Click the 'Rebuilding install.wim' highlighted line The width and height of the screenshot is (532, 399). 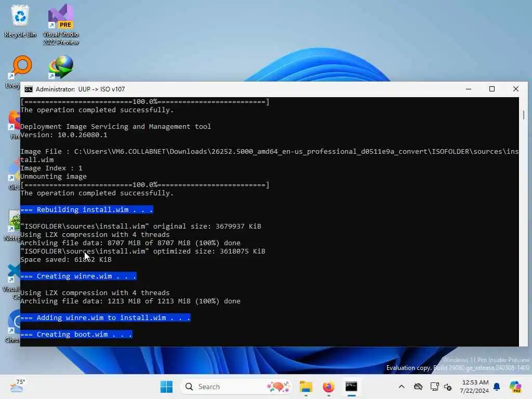tap(87, 210)
